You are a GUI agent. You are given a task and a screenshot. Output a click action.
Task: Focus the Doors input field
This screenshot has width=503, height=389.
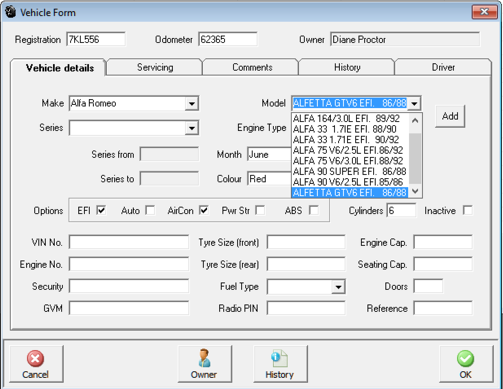428,286
